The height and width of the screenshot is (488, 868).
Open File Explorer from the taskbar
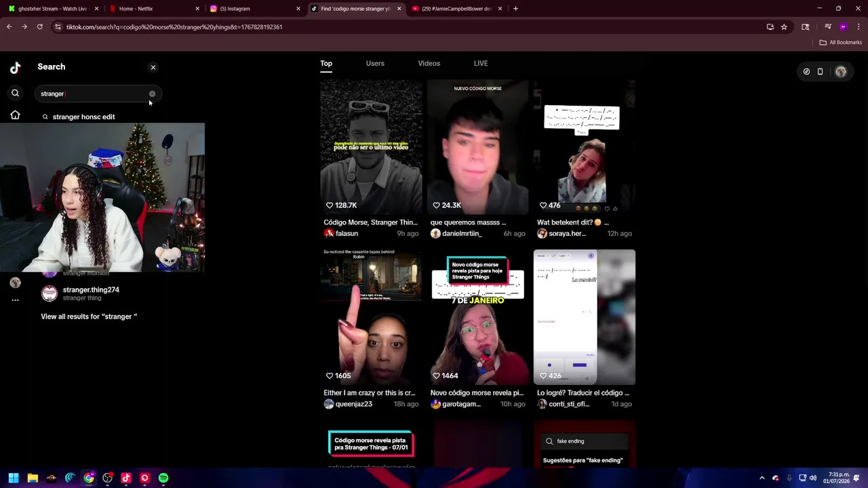tap(33, 478)
